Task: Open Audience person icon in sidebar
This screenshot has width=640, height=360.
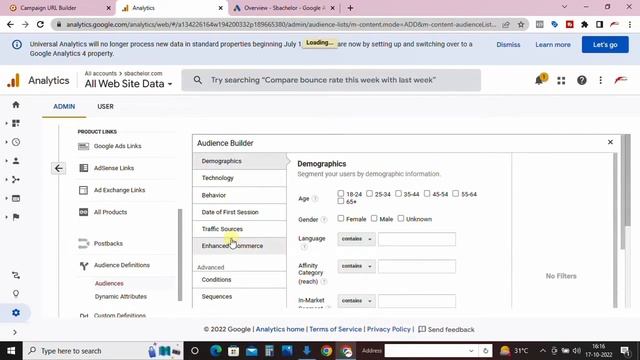Action: [16, 161]
